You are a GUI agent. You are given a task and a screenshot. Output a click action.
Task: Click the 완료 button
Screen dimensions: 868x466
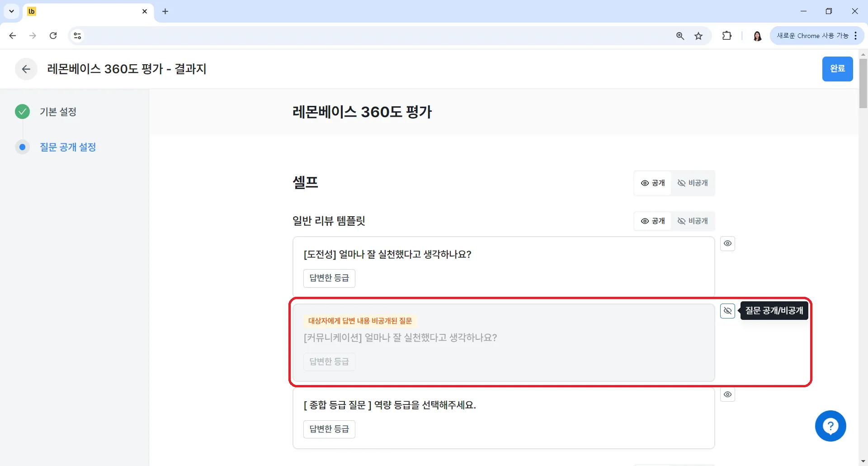(837, 69)
